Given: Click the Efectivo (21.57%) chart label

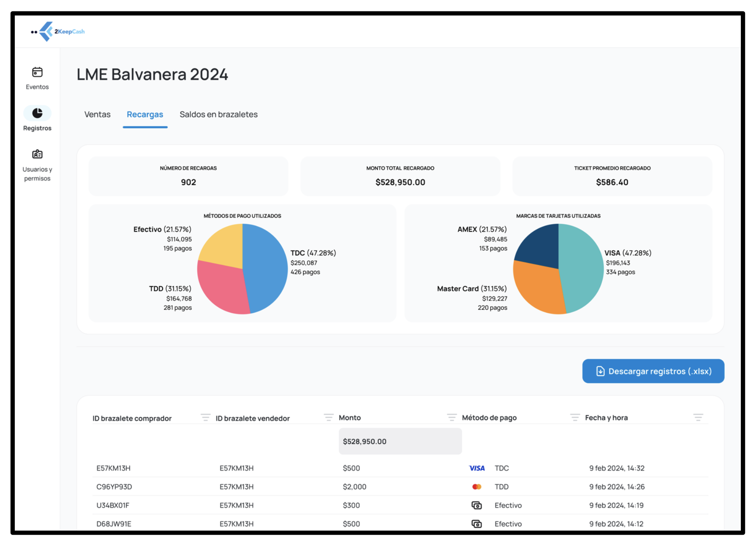Looking at the screenshot, I should click(163, 229).
